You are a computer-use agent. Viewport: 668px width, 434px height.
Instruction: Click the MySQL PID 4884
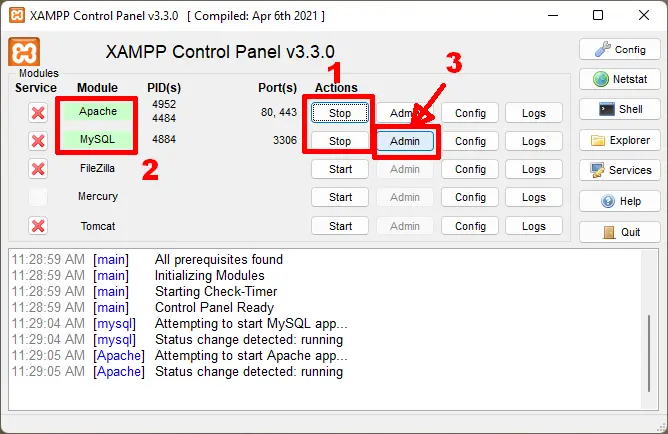(x=164, y=139)
